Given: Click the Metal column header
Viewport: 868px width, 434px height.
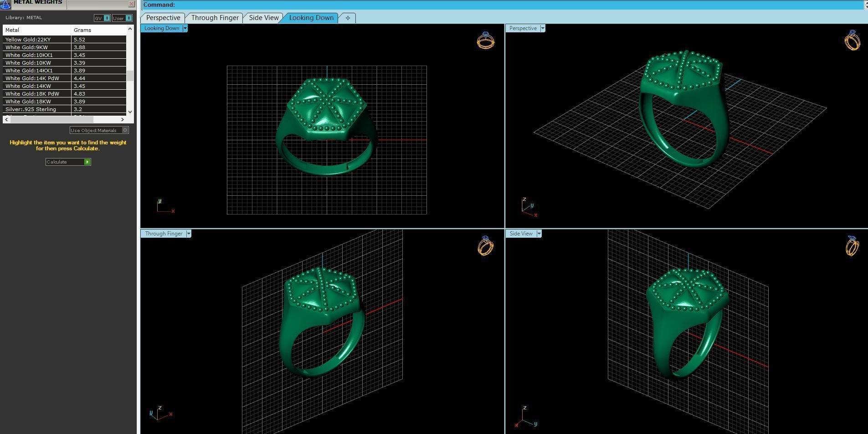Looking at the screenshot, I should pyautogui.click(x=37, y=30).
